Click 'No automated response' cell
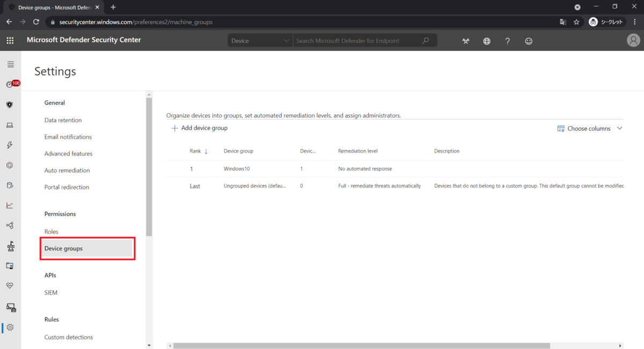Viewport: 644px width, 349px height. click(365, 169)
